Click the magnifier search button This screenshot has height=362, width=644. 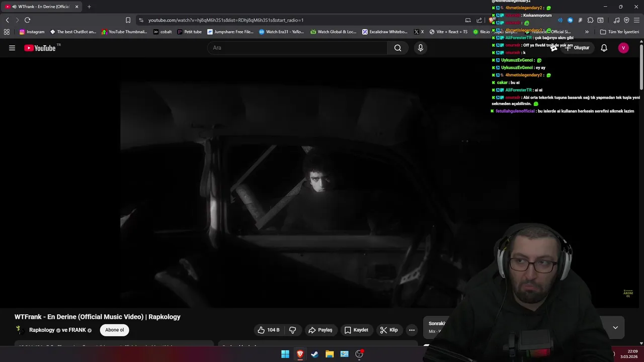(x=398, y=48)
